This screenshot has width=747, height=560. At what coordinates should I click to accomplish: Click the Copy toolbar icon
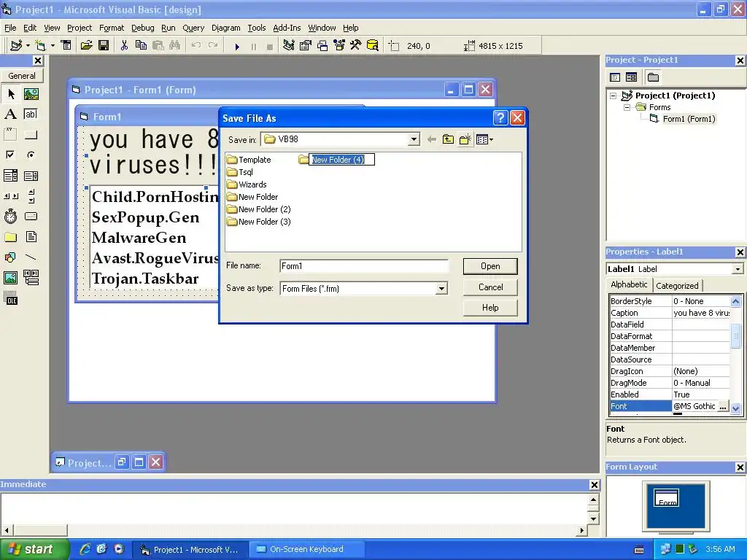click(141, 45)
